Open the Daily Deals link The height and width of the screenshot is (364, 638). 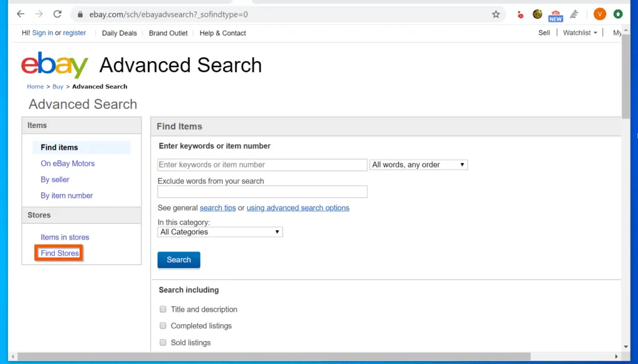[x=119, y=34]
